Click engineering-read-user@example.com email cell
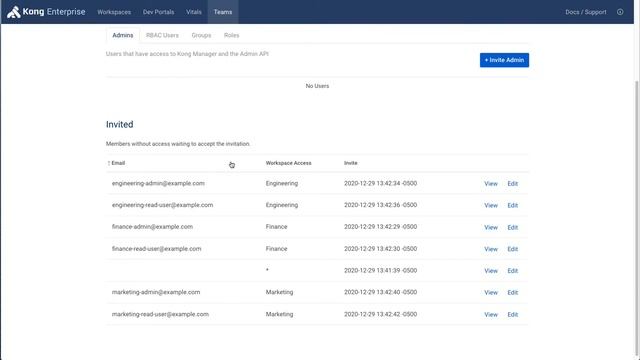The image size is (640, 360). coord(162,205)
